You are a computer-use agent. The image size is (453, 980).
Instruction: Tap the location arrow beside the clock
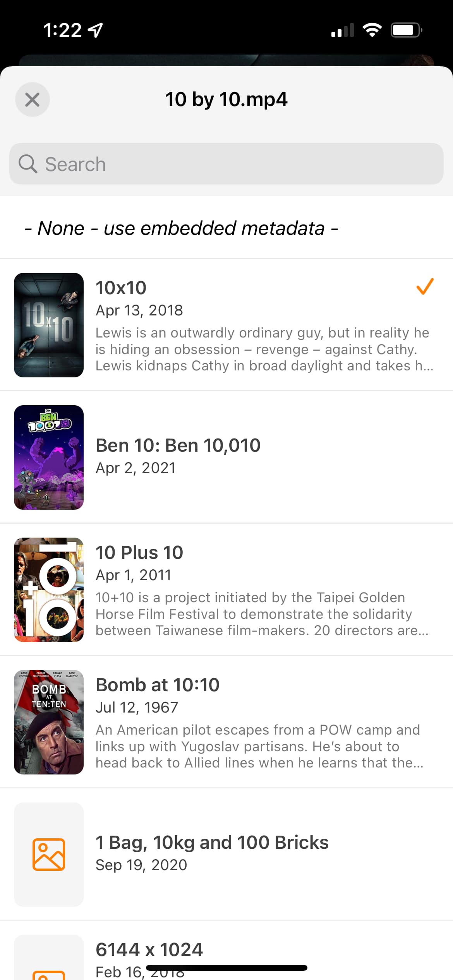[x=95, y=30]
